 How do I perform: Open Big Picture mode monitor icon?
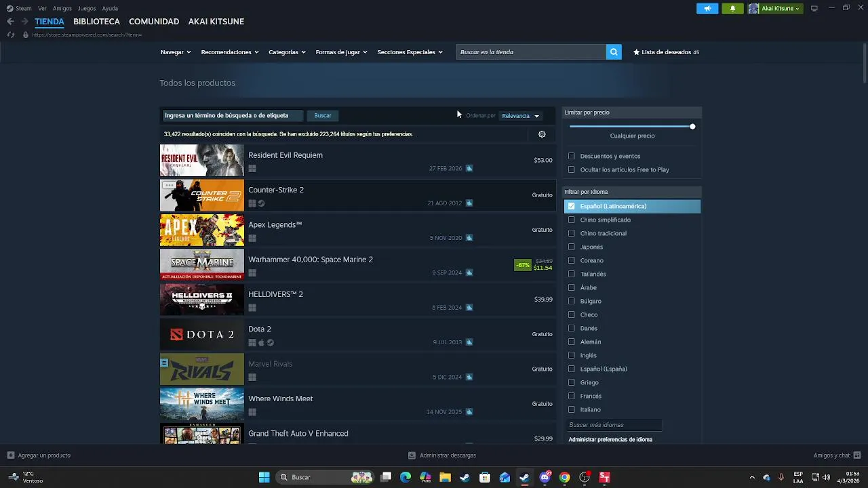(814, 8)
